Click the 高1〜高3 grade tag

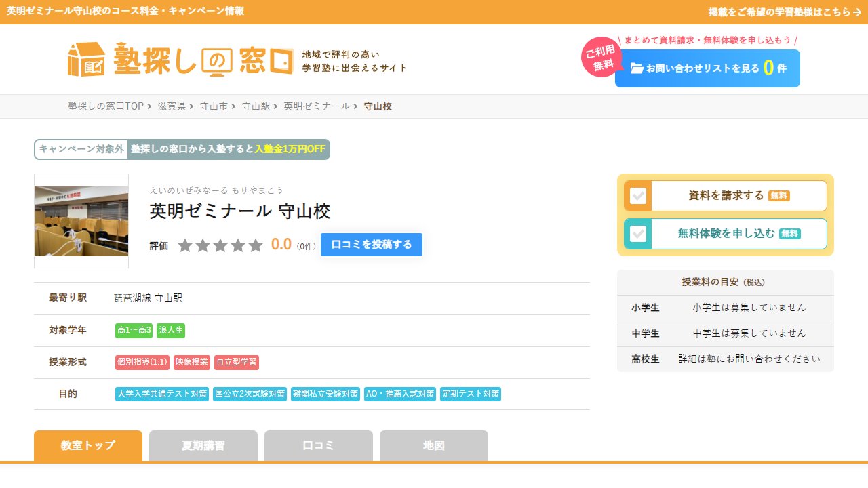(x=134, y=331)
